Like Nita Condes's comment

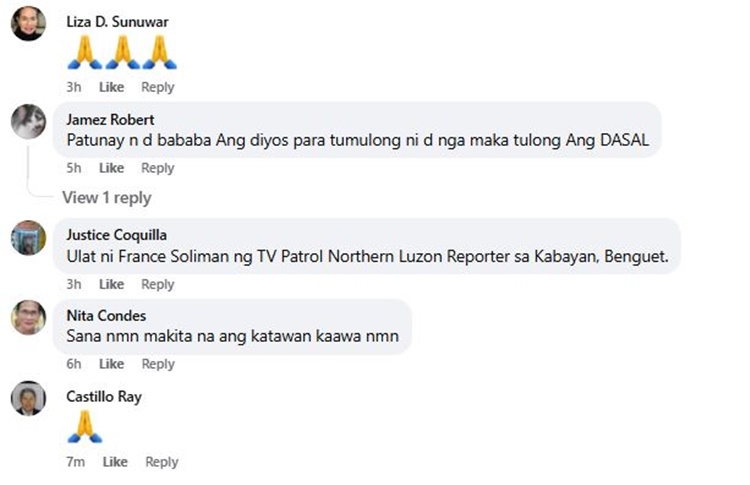tap(111, 364)
